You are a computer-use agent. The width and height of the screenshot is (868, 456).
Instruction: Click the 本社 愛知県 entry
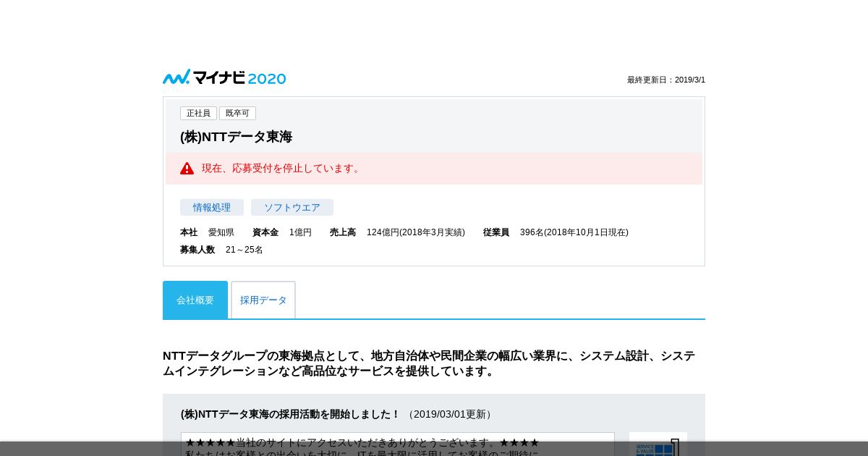(207, 232)
